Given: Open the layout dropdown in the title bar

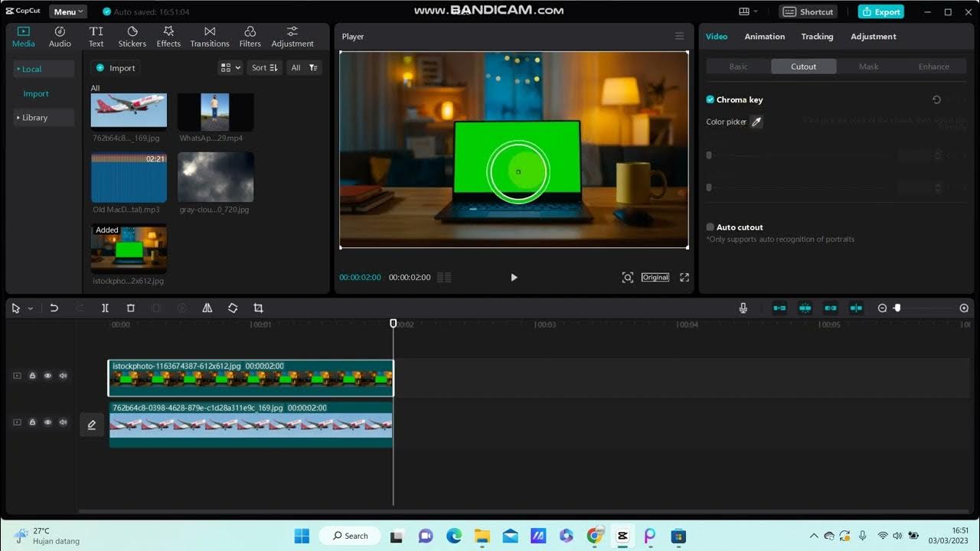Looking at the screenshot, I should 748,11.
